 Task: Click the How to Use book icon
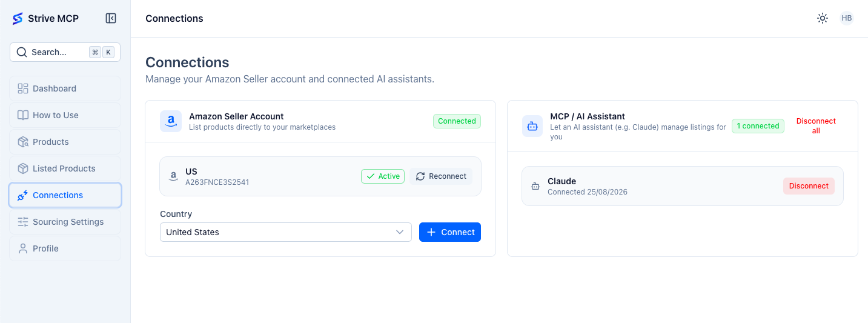point(23,115)
